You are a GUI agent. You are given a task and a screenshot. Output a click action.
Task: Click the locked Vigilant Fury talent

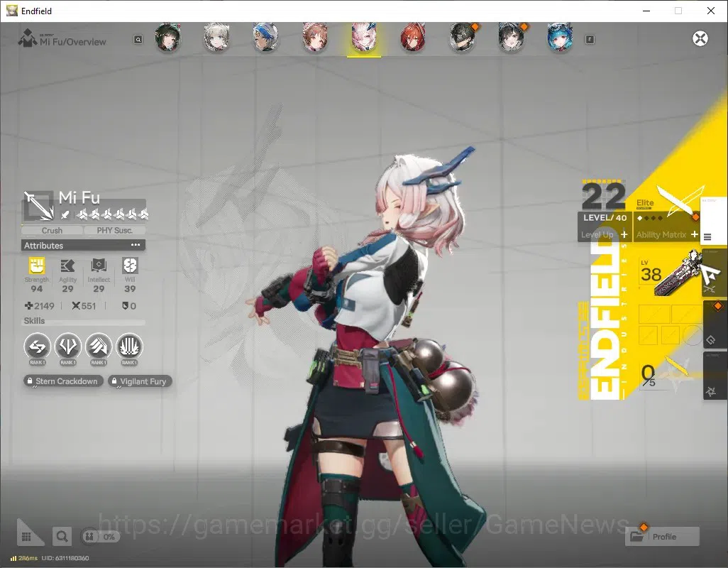coord(140,381)
